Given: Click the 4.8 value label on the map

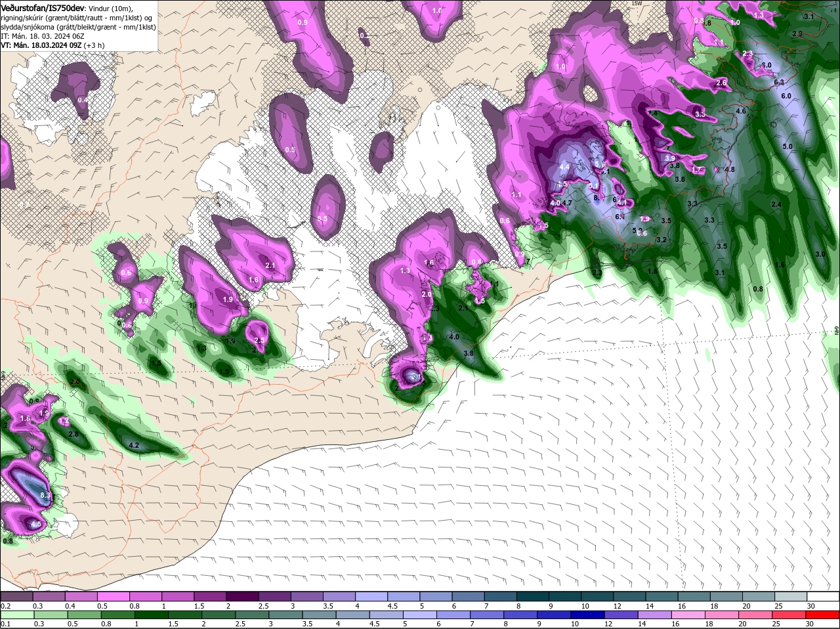Looking at the screenshot, I should [x=729, y=169].
